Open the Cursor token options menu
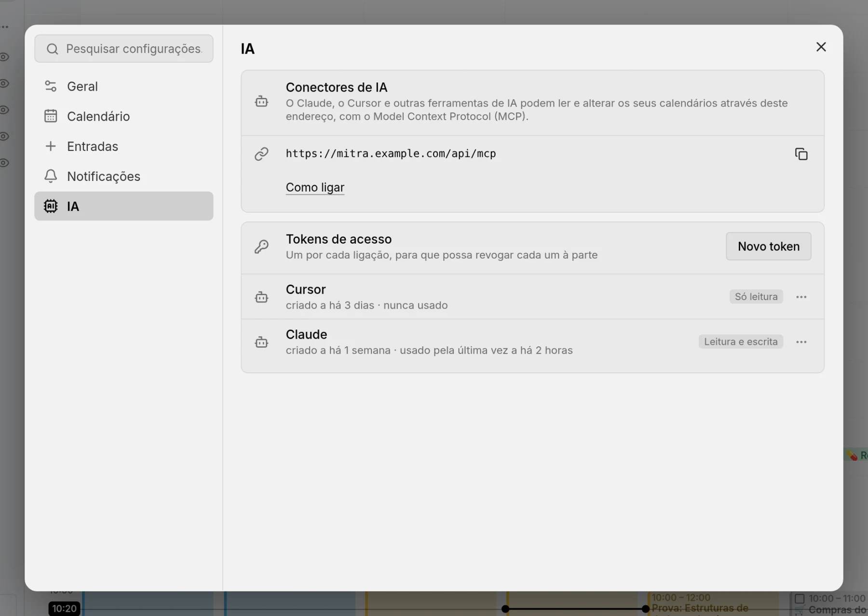Viewport: 868px width, 616px height. (x=801, y=297)
